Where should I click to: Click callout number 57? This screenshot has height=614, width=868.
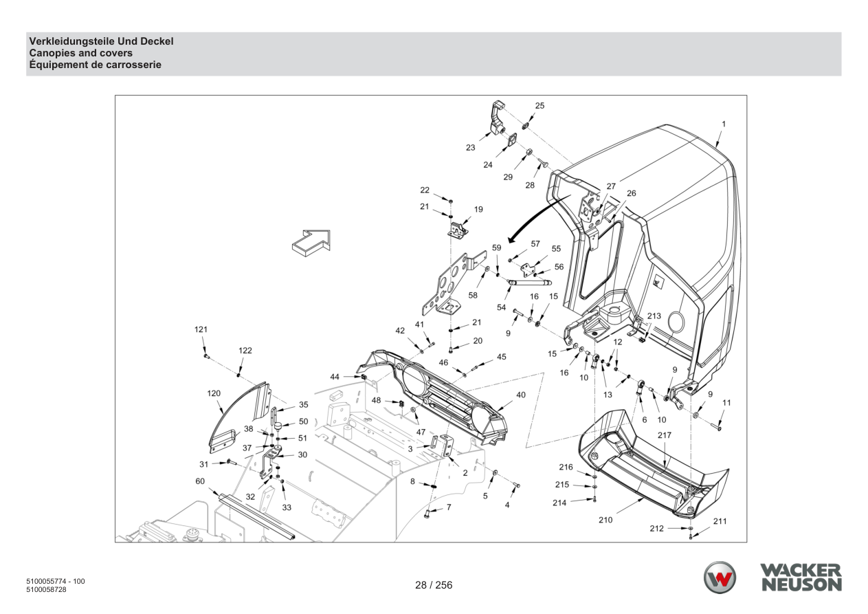coord(535,244)
